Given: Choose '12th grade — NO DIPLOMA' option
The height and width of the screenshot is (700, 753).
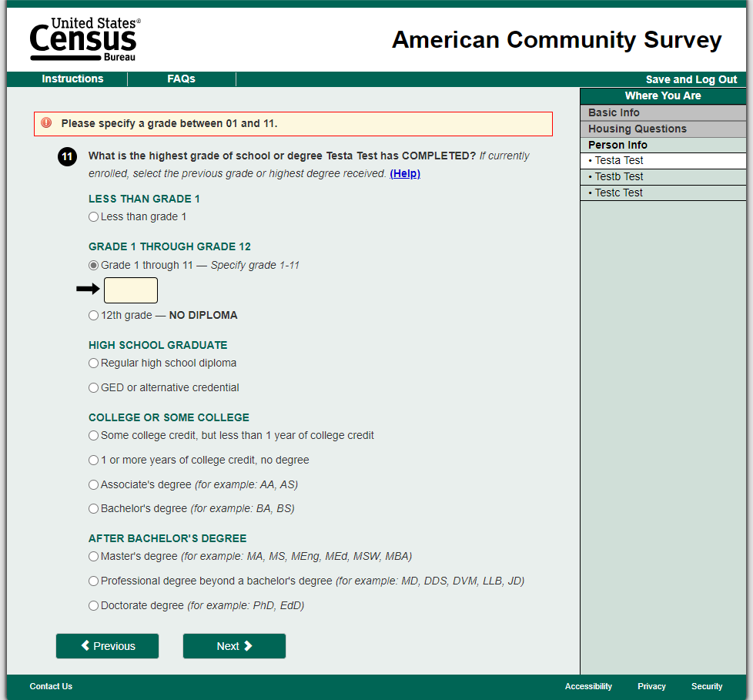Looking at the screenshot, I should coord(94,316).
